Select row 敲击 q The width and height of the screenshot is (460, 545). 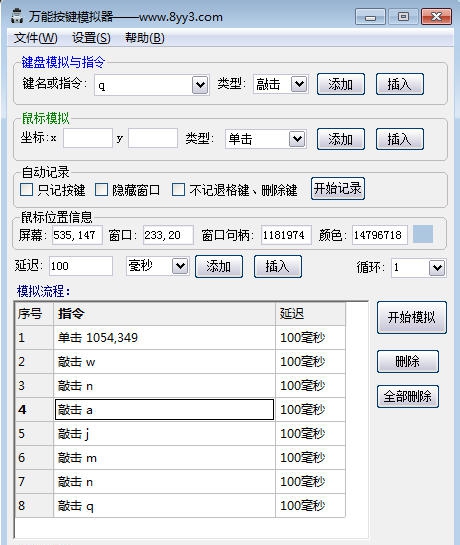(x=165, y=506)
